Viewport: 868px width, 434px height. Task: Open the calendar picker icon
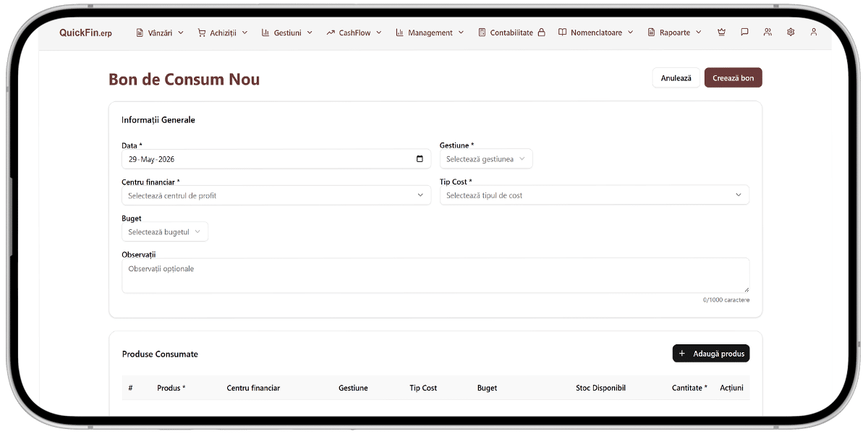pyautogui.click(x=420, y=159)
